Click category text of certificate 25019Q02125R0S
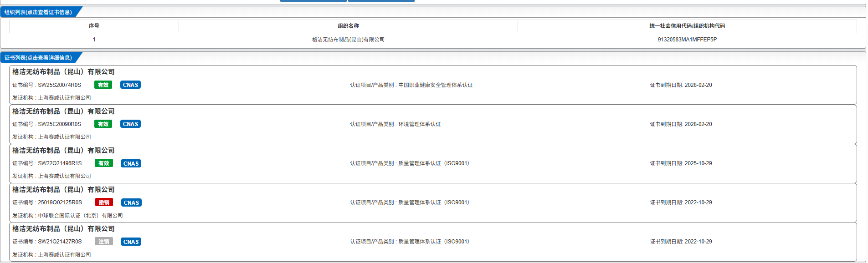The image size is (868, 263). pyautogui.click(x=410, y=202)
